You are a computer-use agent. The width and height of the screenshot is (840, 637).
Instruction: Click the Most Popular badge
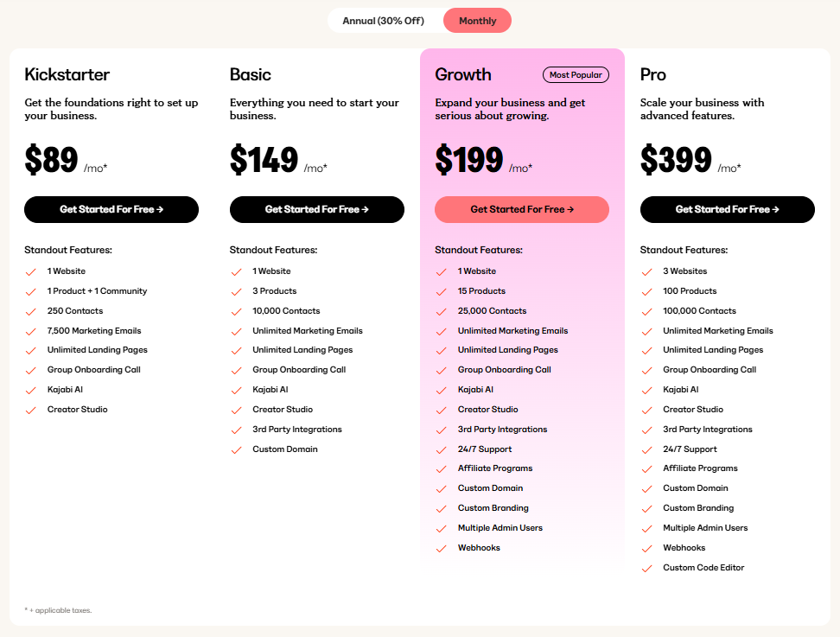tap(576, 75)
